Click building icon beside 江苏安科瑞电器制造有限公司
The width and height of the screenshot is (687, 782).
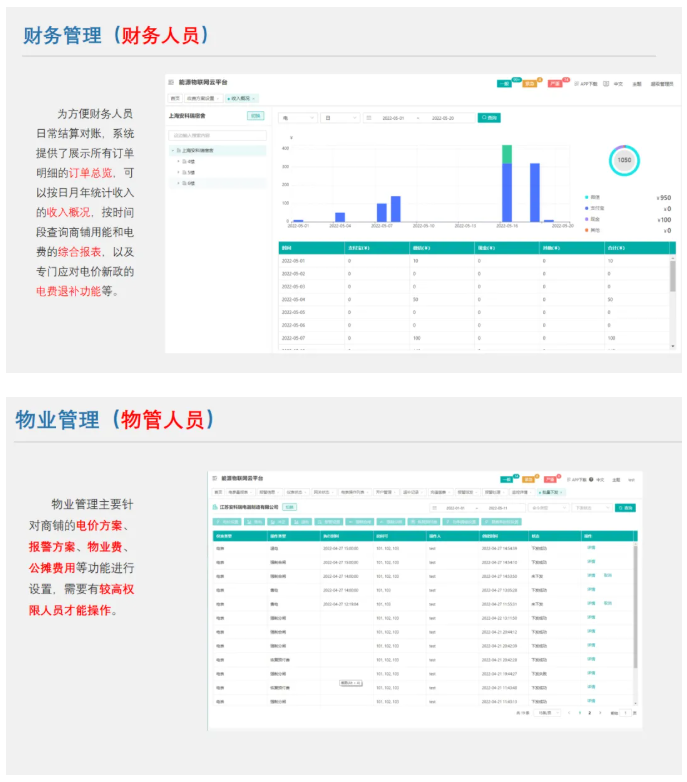215,507
